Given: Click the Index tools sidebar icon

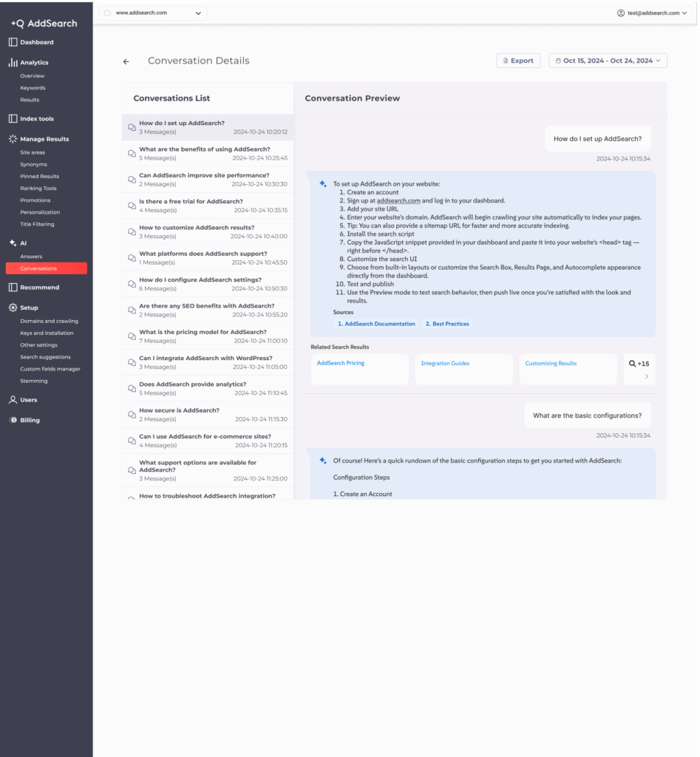Looking at the screenshot, I should 13,118.
